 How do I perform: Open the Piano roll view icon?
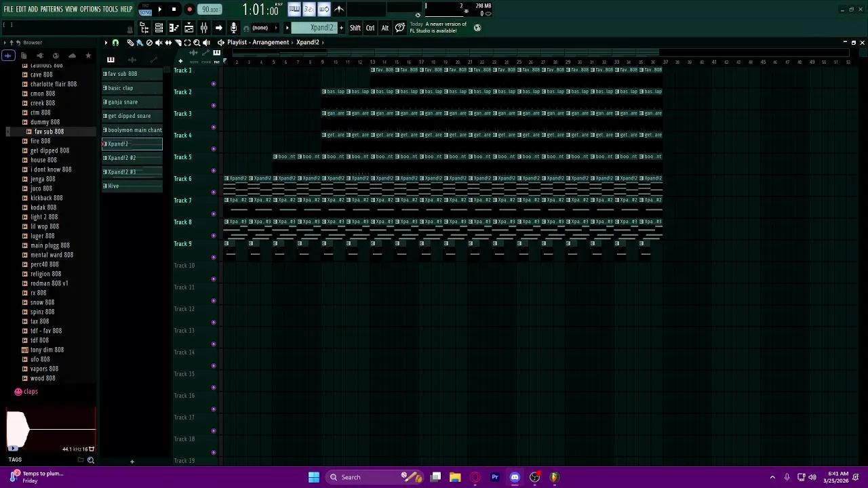pyautogui.click(x=174, y=28)
